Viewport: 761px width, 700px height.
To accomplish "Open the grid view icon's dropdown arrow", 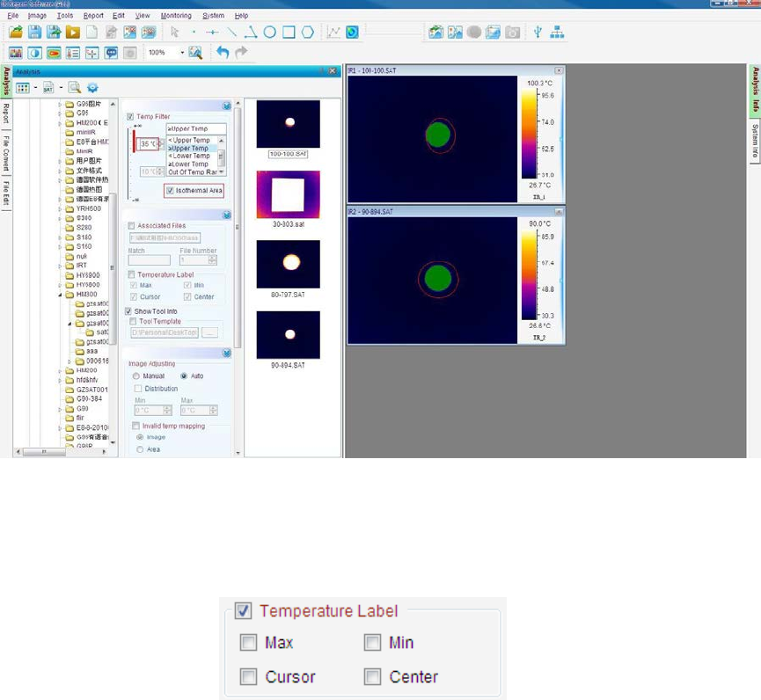I will pyautogui.click(x=35, y=88).
